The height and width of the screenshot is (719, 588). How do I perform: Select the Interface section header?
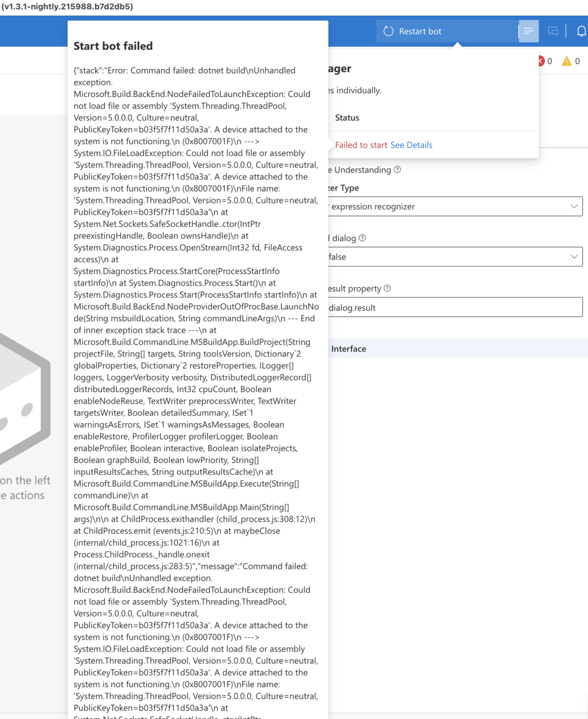pos(349,348)
